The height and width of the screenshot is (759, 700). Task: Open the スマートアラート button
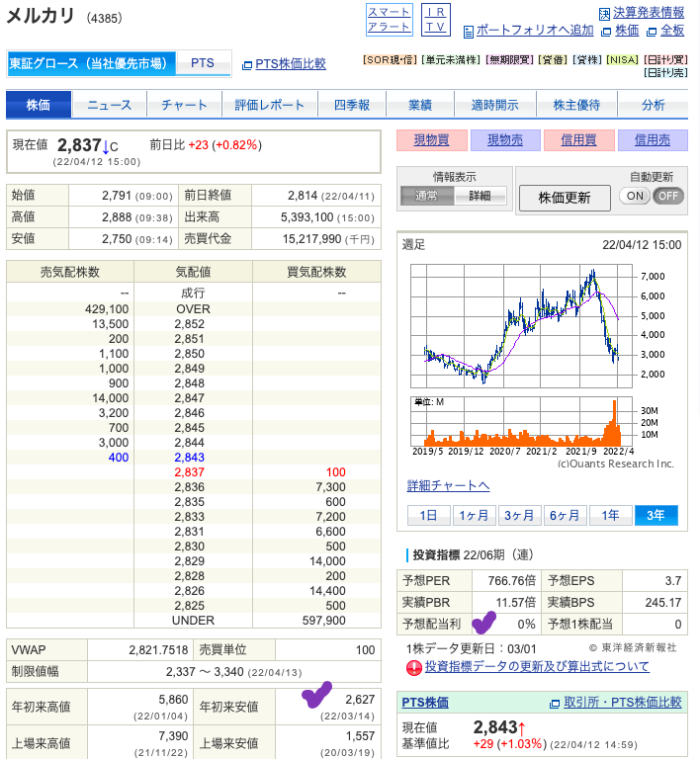click(x=389, y=20)
